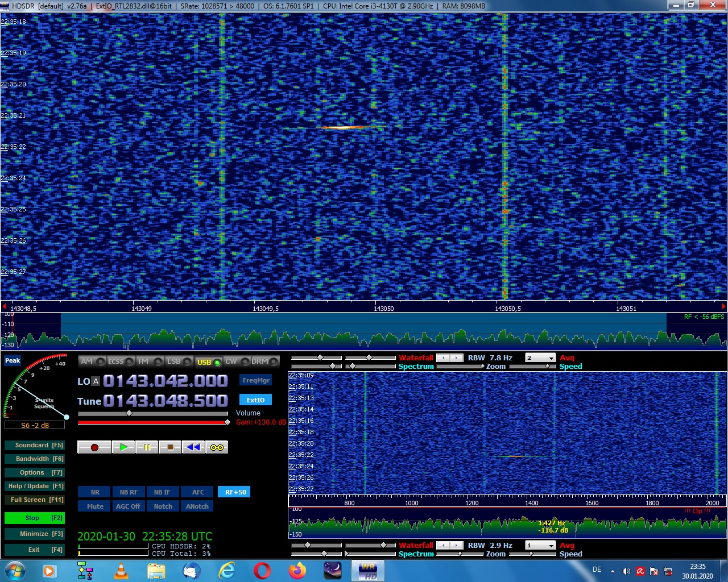Click the speaker volume tray icon

pyautogui.click(x=626, y=571)
